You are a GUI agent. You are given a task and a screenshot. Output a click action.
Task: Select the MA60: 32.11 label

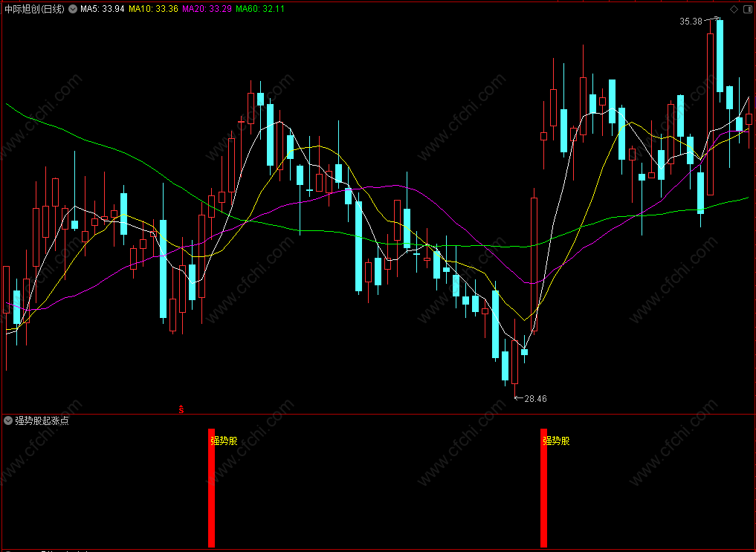coord(260,9)
